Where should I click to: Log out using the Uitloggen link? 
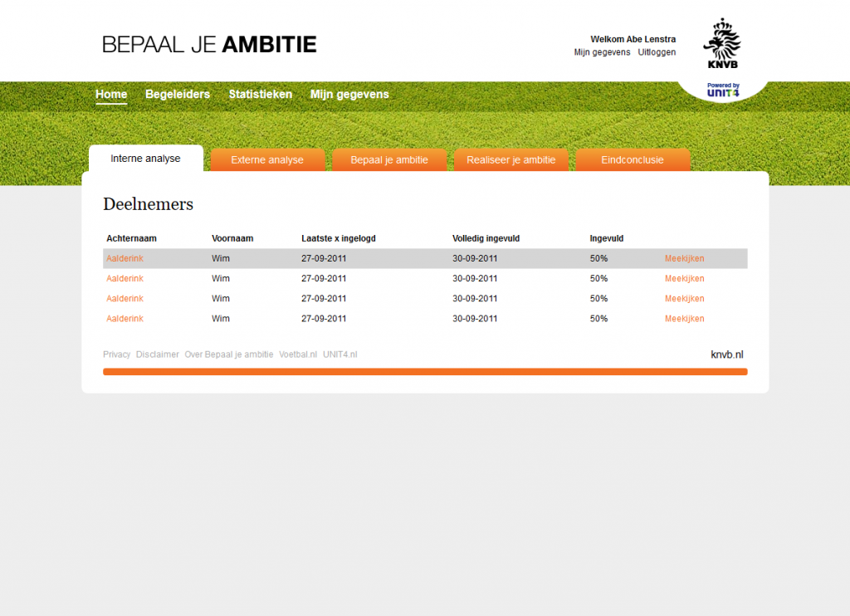[x=657, y=52]
